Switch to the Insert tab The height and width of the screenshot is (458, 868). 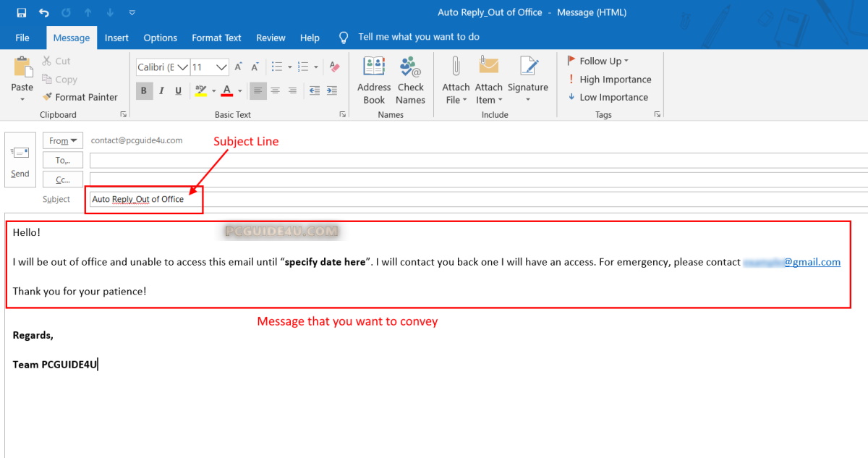click(x=116, y=38)
